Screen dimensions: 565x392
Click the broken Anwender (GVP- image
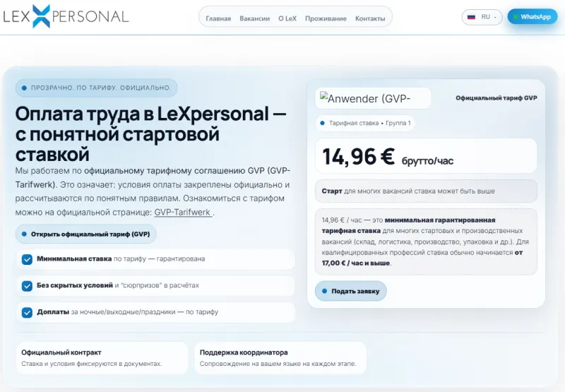tap(373, 98)
